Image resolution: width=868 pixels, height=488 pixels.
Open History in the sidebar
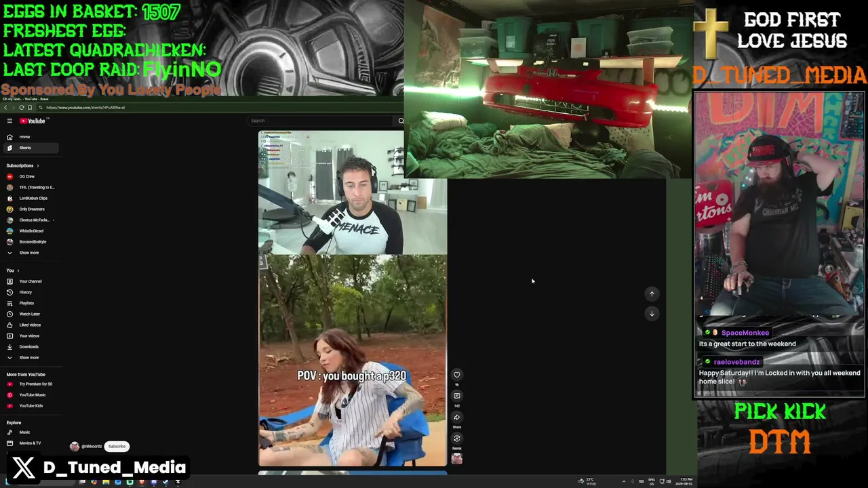(x=31, y=292)
